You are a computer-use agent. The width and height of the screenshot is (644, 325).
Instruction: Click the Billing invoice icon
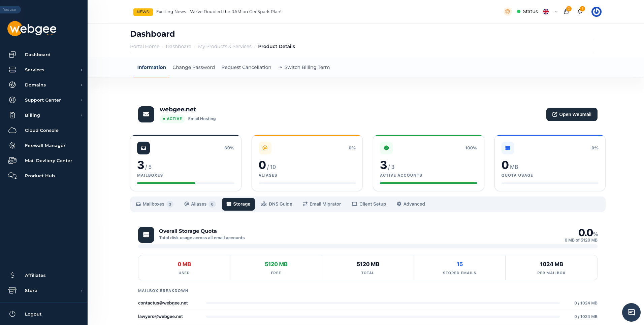[x=12, y=115]
